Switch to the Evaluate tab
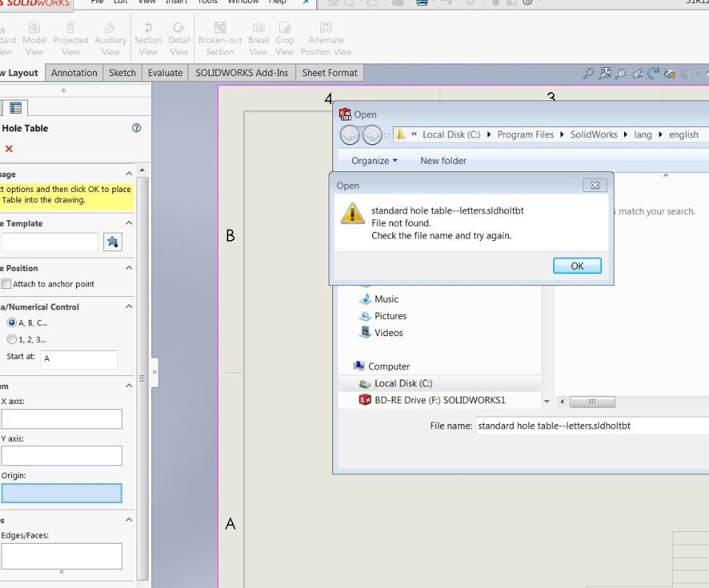Screen dimensions: 709x588 pos(165,73)
